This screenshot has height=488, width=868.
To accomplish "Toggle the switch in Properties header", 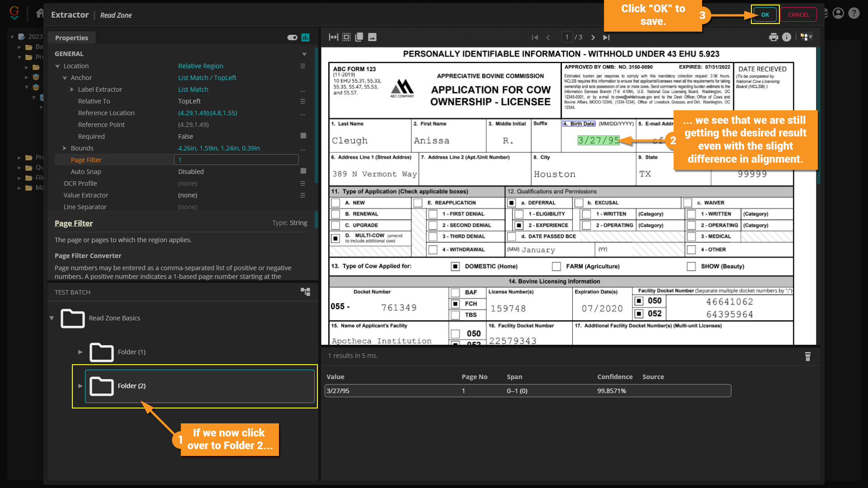I will [292, 38].
